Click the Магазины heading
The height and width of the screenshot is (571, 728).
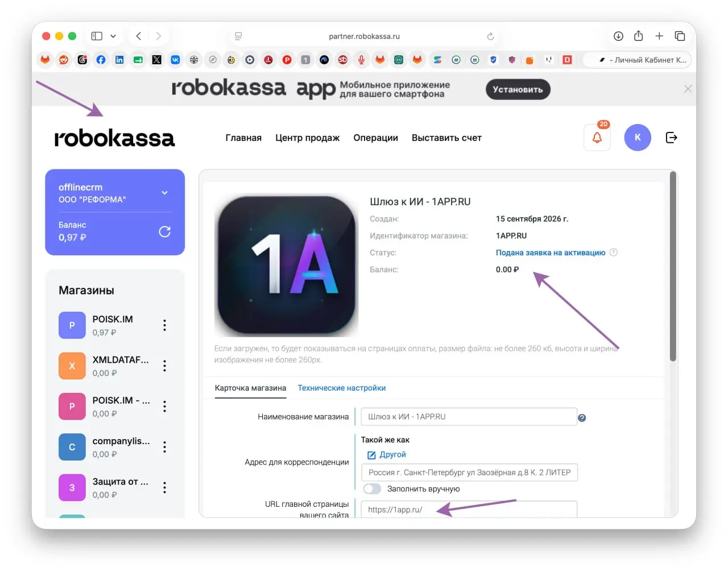click(x=86, y=290)
